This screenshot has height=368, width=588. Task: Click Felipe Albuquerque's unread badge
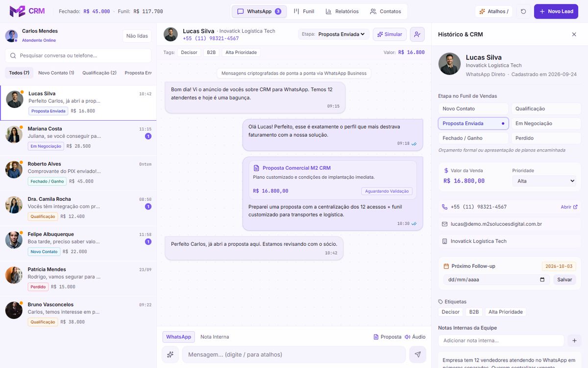(x=148, y=242)
